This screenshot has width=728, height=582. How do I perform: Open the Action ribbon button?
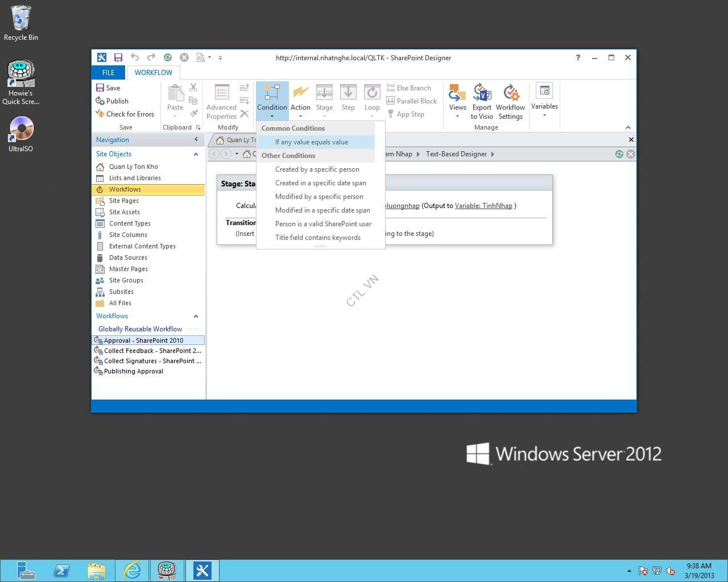pos(300,99)
